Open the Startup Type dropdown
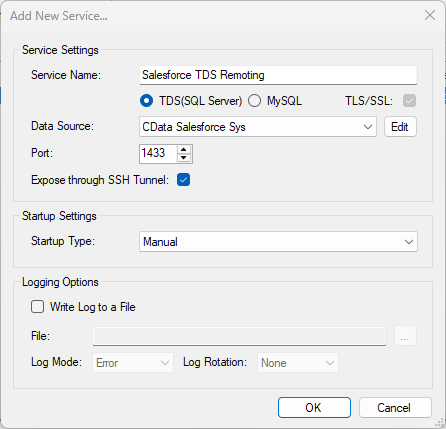446x429 pixels. click(278, 242)
